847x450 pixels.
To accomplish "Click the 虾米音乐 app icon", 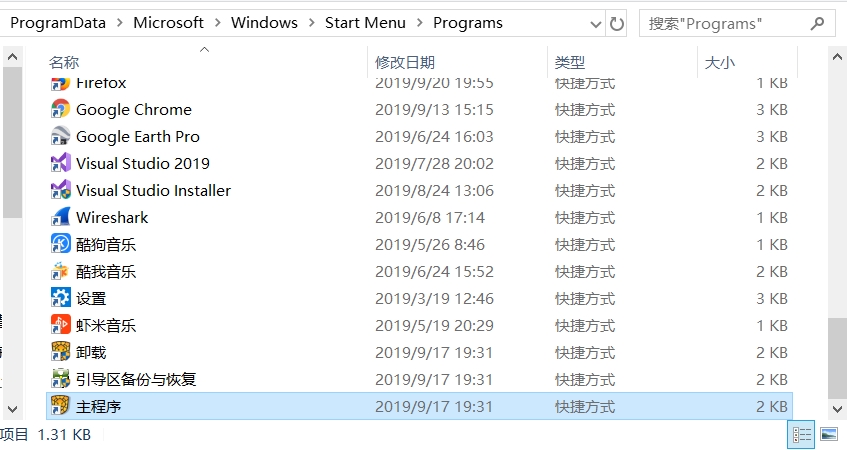I will pyautogui.click(x=60, y=325).
